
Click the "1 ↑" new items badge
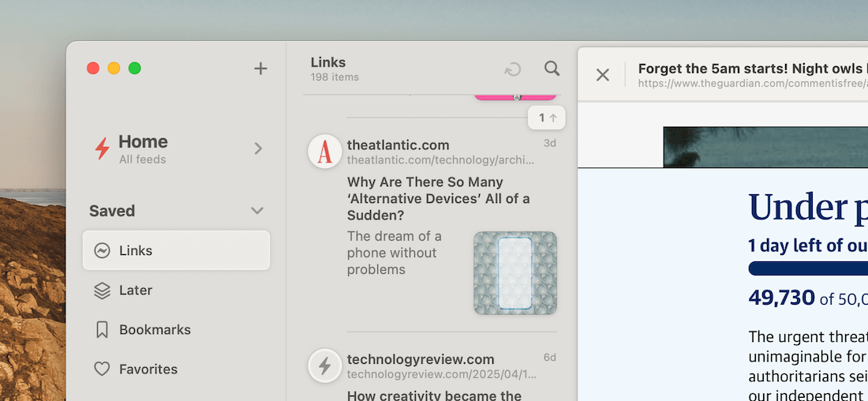pos(547,118)
